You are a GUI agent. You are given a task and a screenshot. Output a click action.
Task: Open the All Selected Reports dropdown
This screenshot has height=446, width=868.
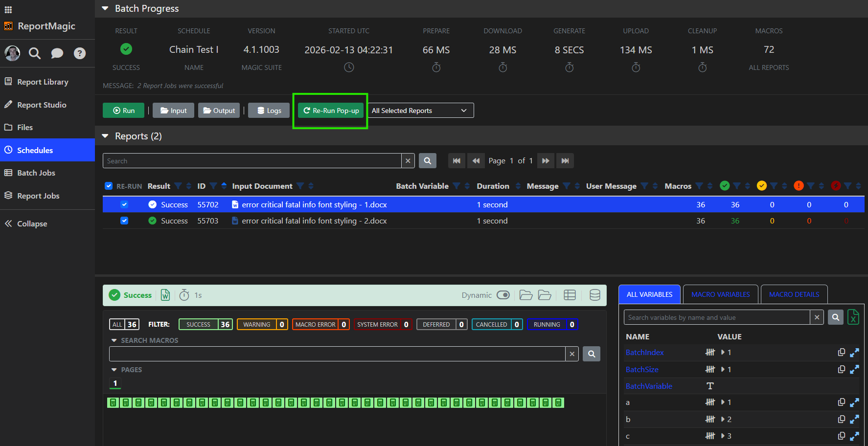tap(420, 111)
